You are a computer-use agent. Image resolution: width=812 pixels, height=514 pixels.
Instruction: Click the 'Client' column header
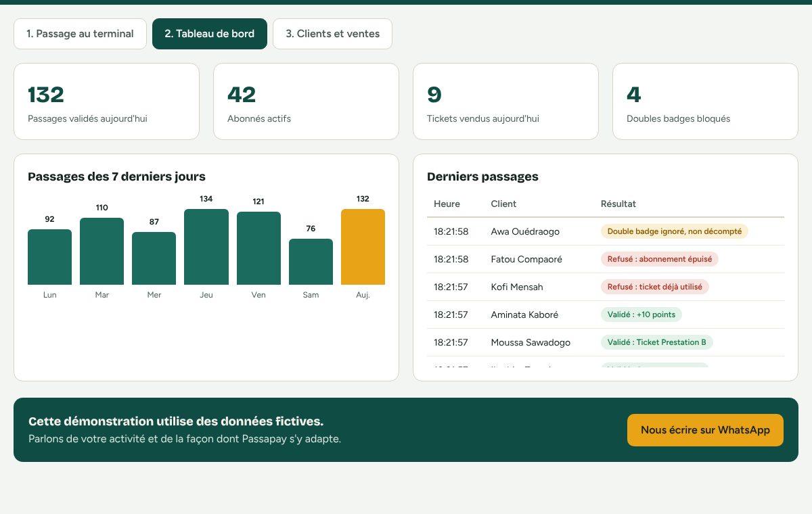coord(503,204)
